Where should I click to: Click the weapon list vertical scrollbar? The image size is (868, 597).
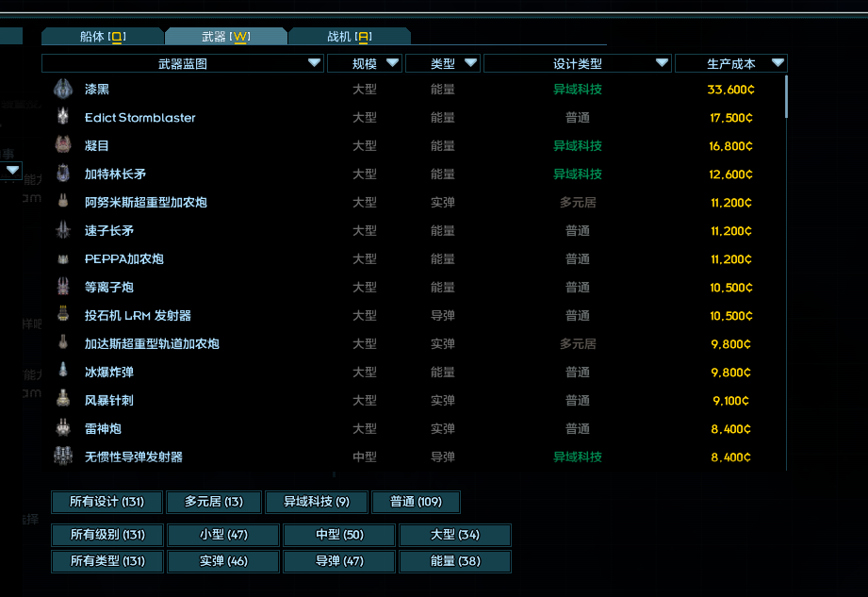point(786,97)
